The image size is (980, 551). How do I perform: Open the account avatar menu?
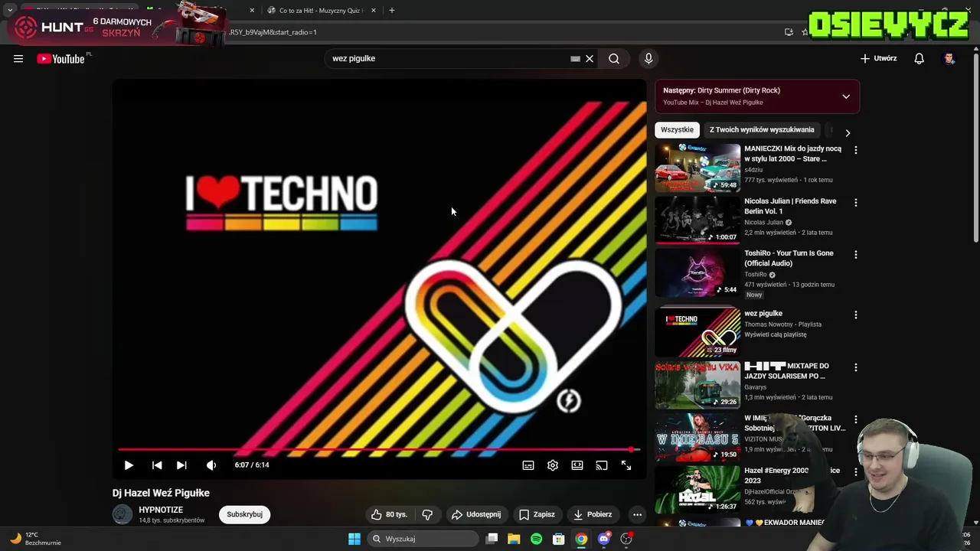click(x=949, y=58)
